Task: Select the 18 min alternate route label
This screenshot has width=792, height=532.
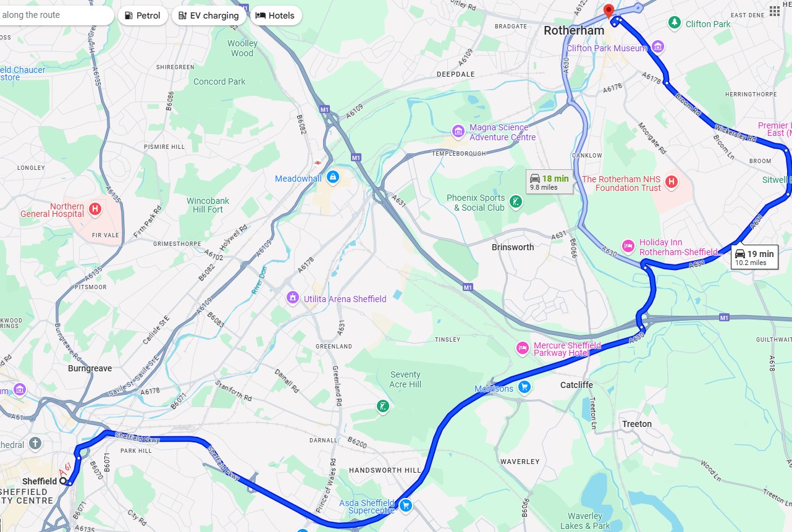Action: pyautogui.click(x=549, y=182)
